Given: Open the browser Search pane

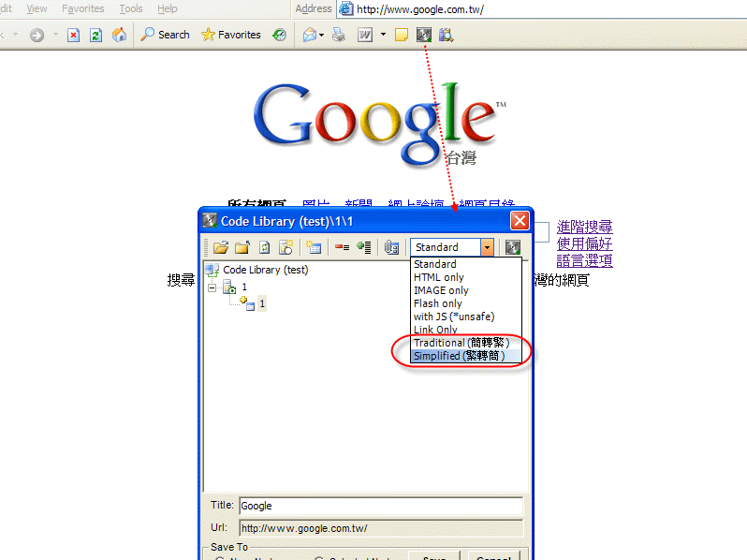Looking at the screenshot, I should [x=165, y=35].
